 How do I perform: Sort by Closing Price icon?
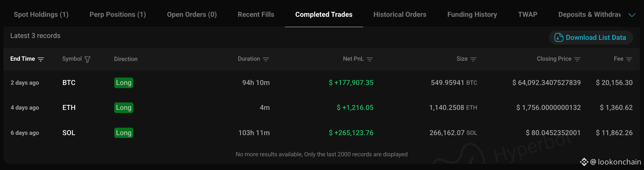577,59
